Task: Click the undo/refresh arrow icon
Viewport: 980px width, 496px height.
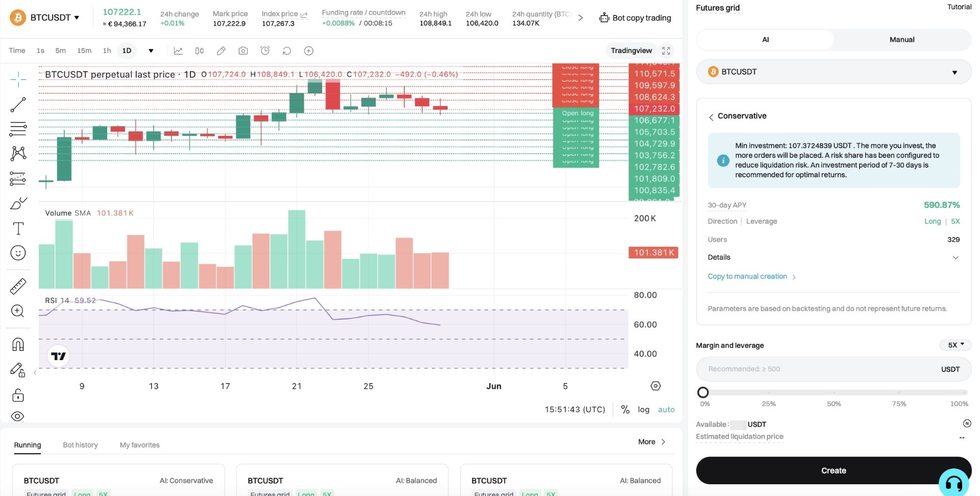Action: point(287,51)
